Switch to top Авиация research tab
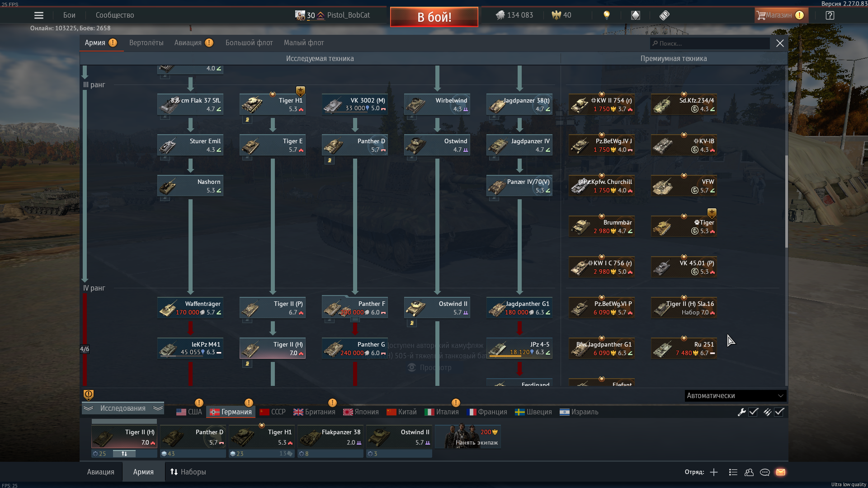868x488 pixels. click(188, 43)
